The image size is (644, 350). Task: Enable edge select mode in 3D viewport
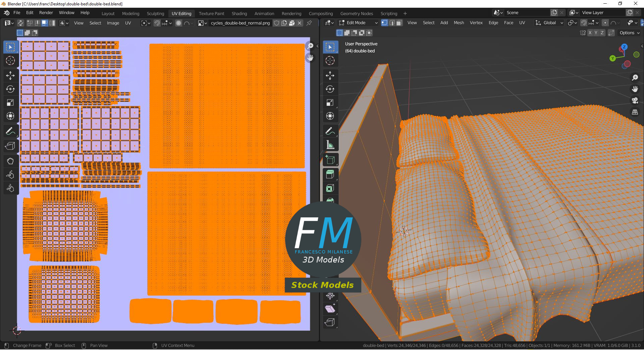click(392, 23)
